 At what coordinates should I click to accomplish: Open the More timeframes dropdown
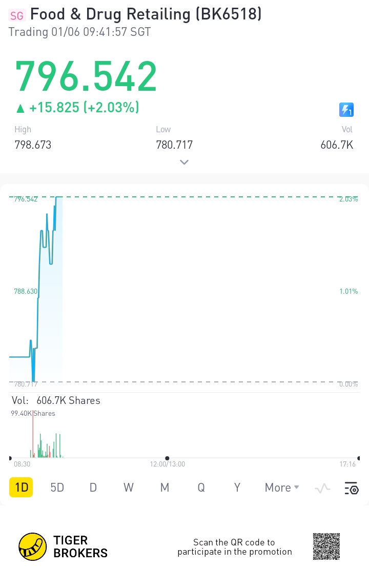pyautogui.click(x=281, y=488)
